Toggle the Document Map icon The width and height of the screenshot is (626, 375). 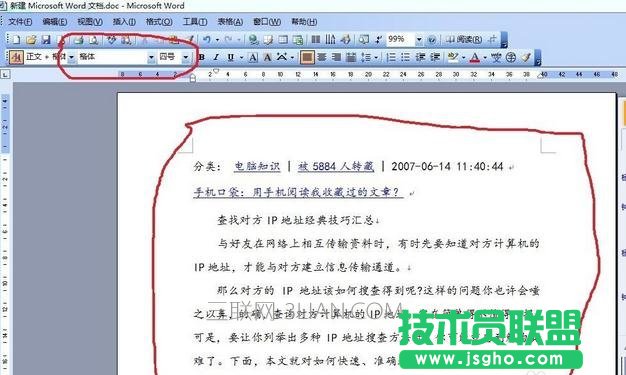tap(364, 39)
